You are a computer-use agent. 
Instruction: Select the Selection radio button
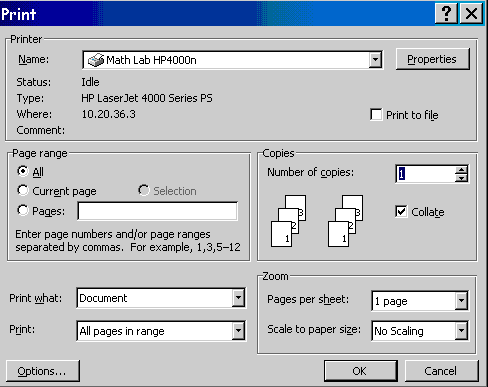tap(144, 190)
